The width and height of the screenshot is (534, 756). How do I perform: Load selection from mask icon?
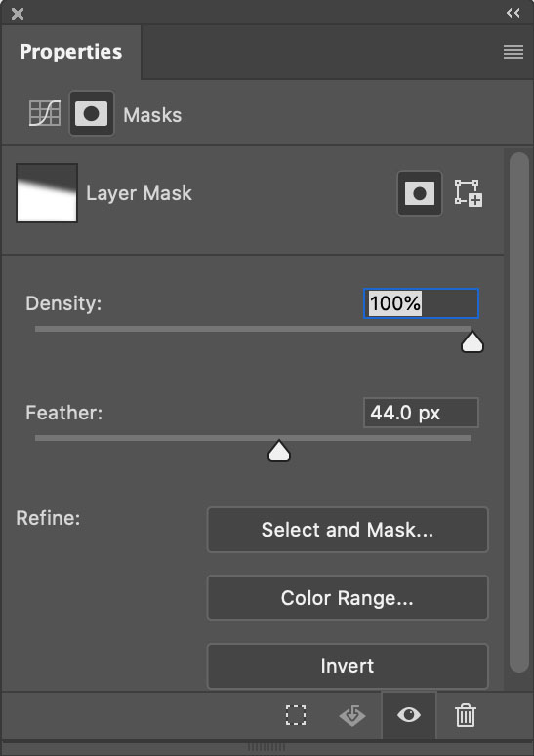point(296,715)
